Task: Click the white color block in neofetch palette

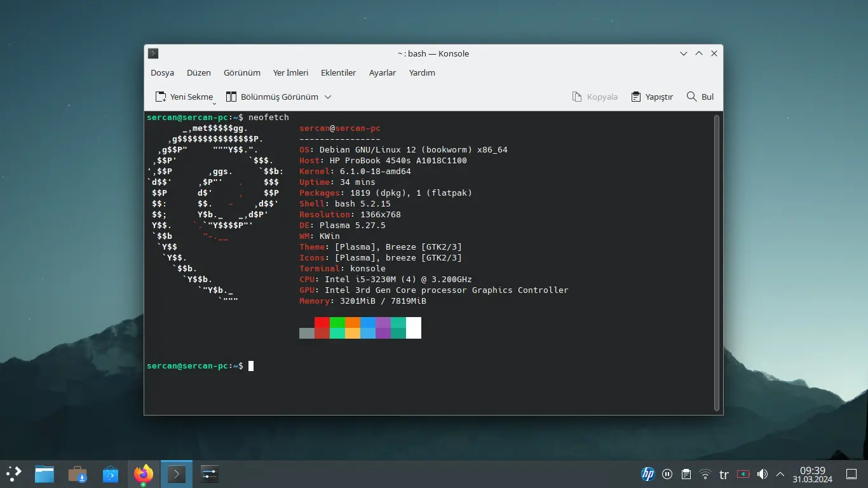Action: pos(414,328)
